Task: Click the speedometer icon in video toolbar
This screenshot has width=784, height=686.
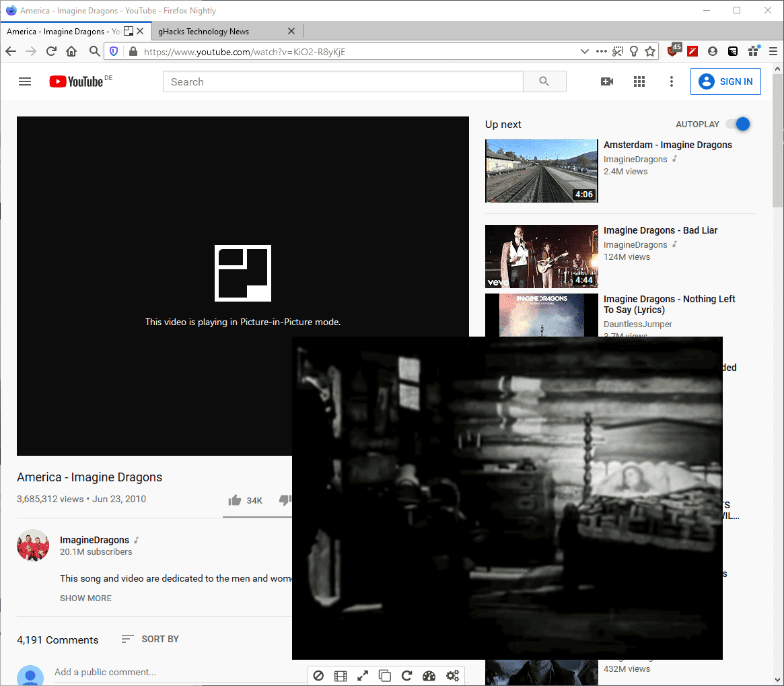Action: coord(429,676)
